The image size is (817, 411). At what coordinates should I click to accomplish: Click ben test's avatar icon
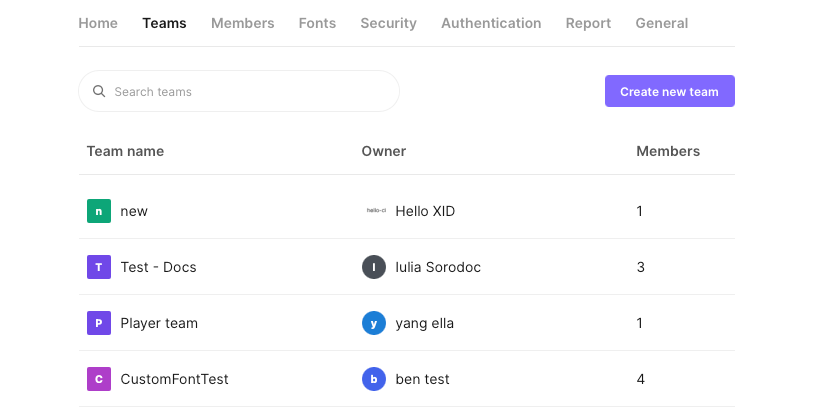pos(373,379)
